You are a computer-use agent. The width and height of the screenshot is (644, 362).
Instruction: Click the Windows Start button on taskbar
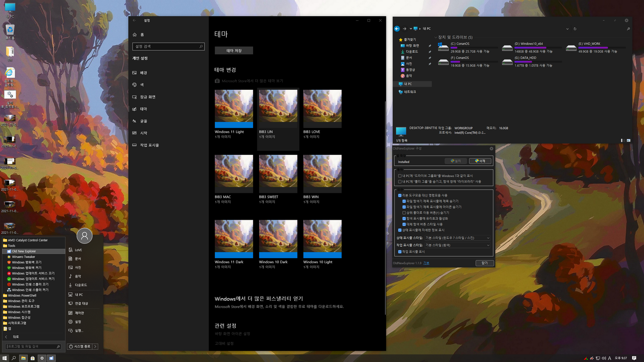[4, 358]
